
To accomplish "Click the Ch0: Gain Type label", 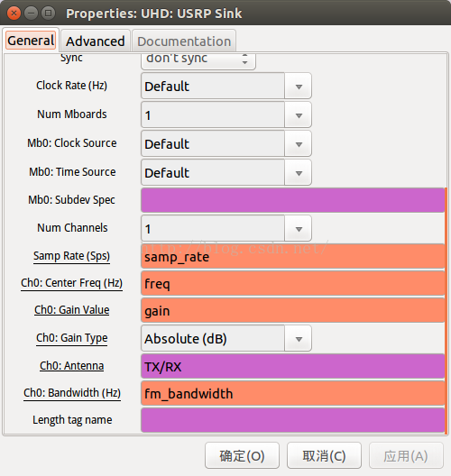I will [71, 338].
